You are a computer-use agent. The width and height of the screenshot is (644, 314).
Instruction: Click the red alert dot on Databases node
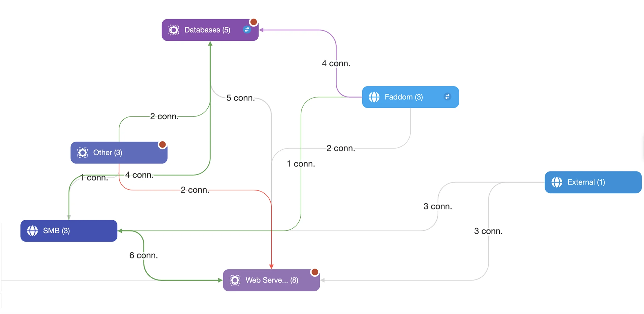(253, 22)
